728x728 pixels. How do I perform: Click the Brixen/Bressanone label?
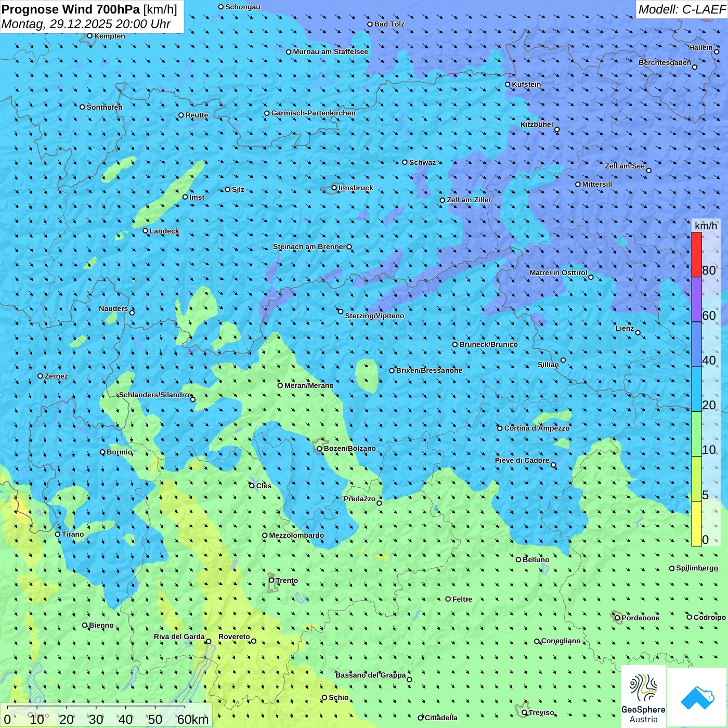[x=429, y=370]
